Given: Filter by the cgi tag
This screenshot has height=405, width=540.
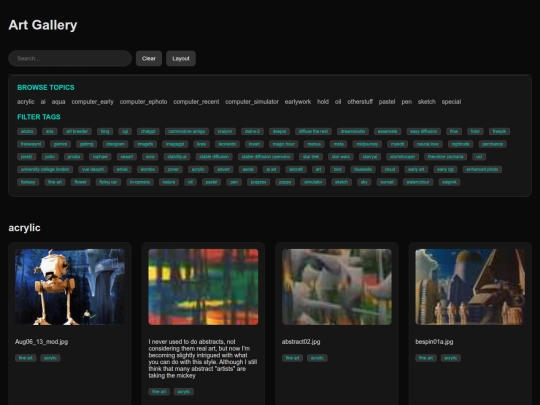Looking at the screenshot, I should coord(125,132).
